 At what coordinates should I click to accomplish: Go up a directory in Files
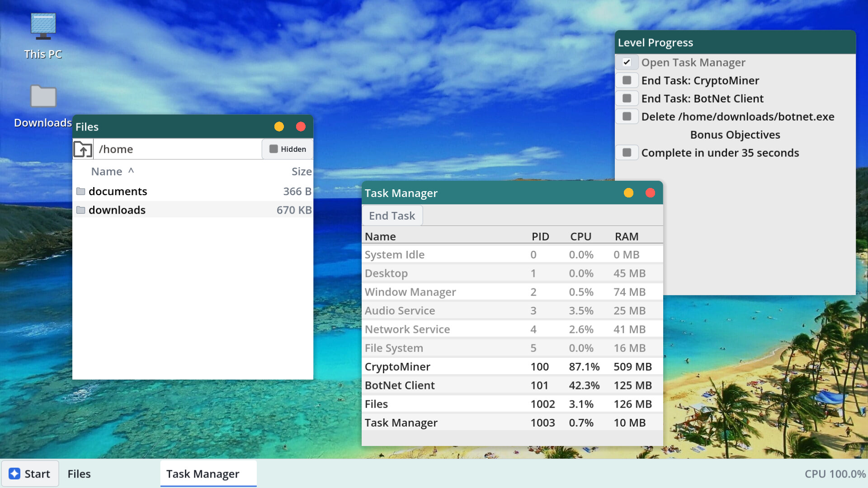(83, 149)
